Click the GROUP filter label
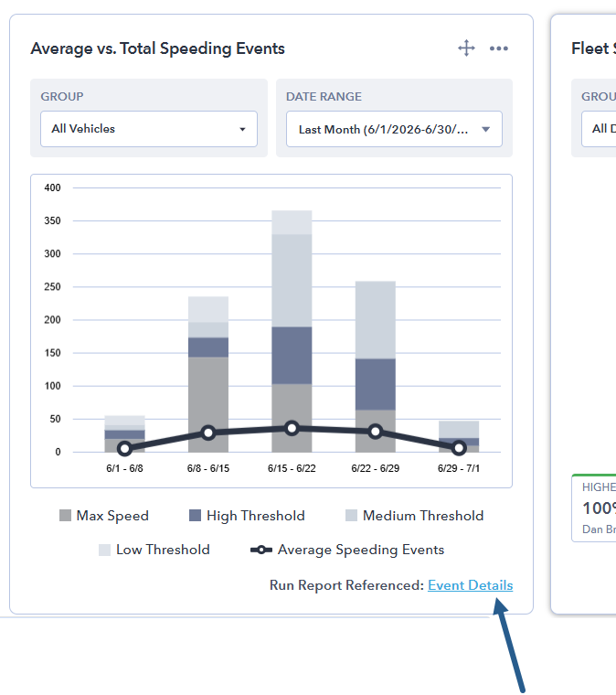The image size is (616, 695). pyautogui.click(x=62, y=97)
